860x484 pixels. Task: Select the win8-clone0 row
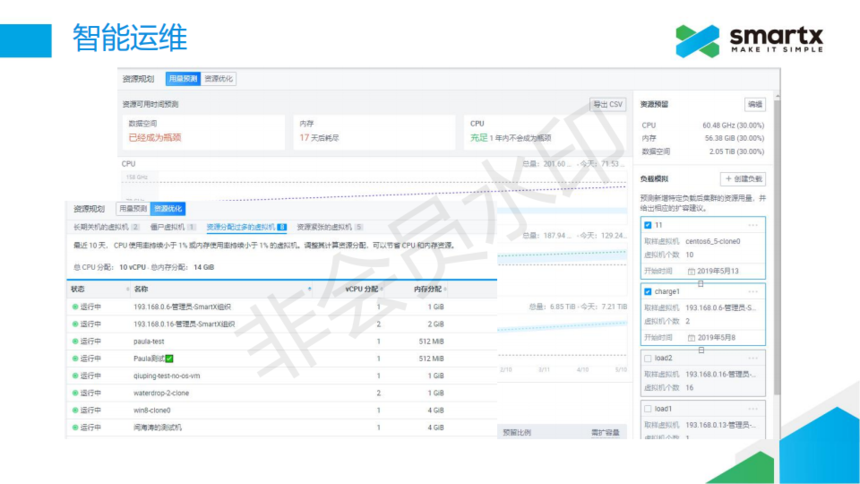tap(281, 410)
